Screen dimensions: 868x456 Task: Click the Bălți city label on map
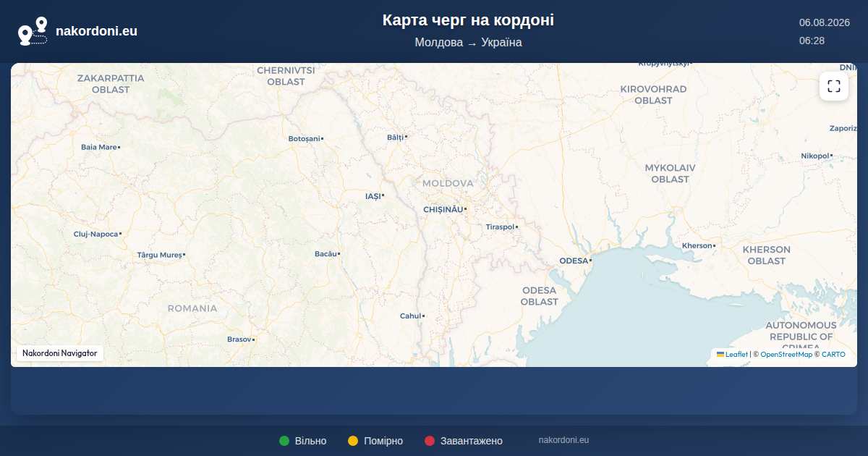point(395,137)
